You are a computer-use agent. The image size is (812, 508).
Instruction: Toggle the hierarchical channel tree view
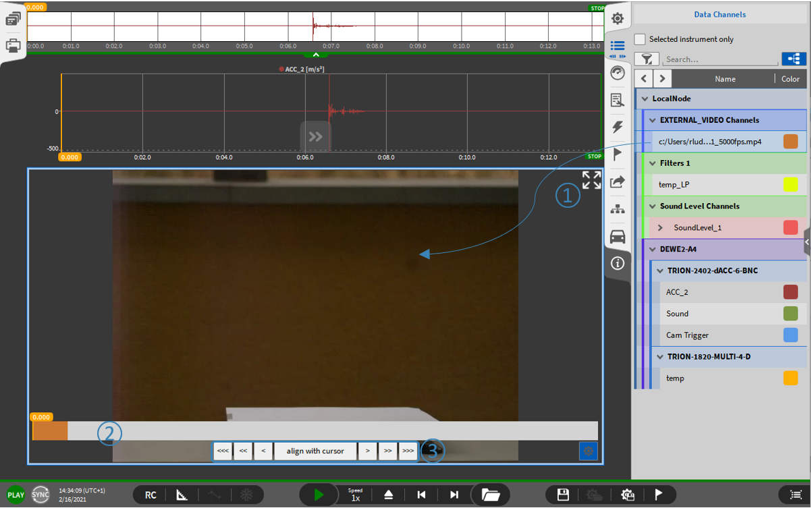pos(794,59)
